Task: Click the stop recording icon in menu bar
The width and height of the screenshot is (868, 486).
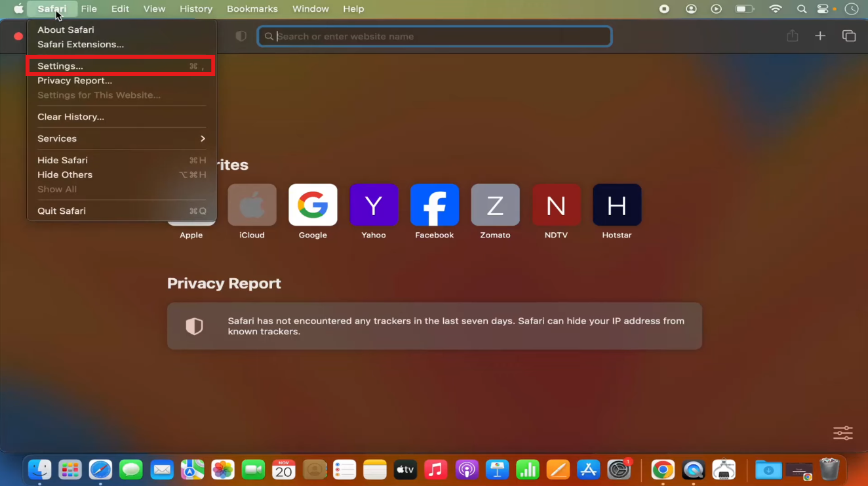Action: click(x=664, y=9)
